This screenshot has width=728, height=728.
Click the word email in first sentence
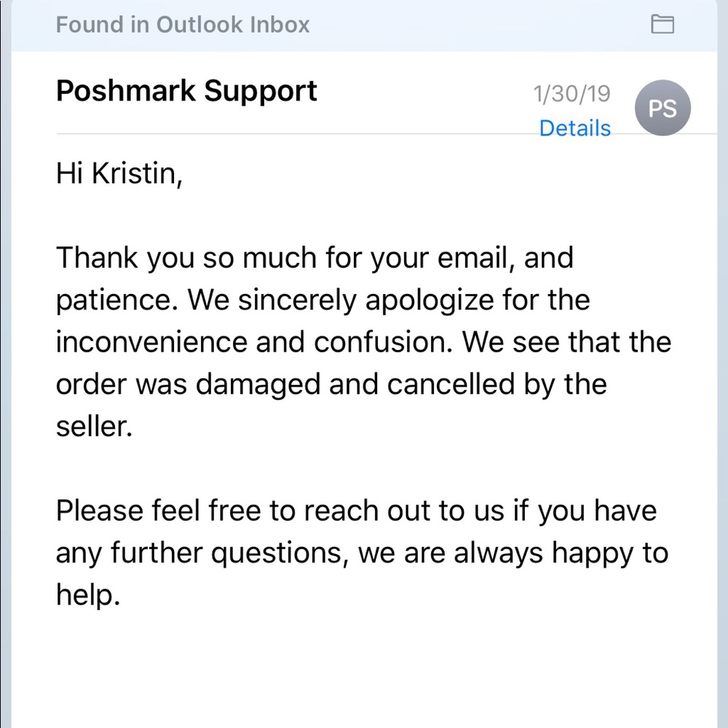[472, 258]
